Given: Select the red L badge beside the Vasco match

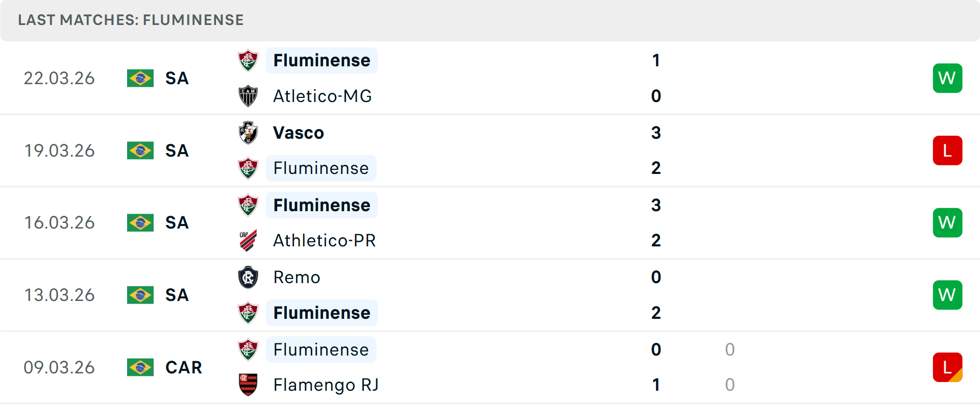Looking at the screenshot, I should pyautogui.click(x=947, y=150).
